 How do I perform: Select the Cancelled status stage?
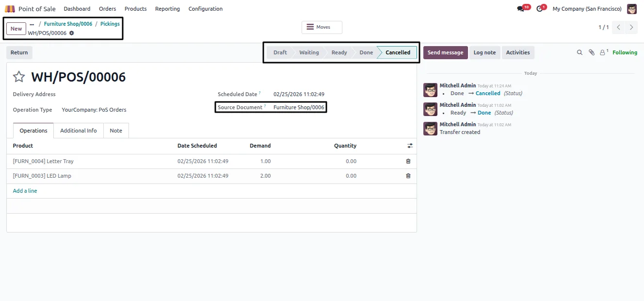[x=398, y=52]
